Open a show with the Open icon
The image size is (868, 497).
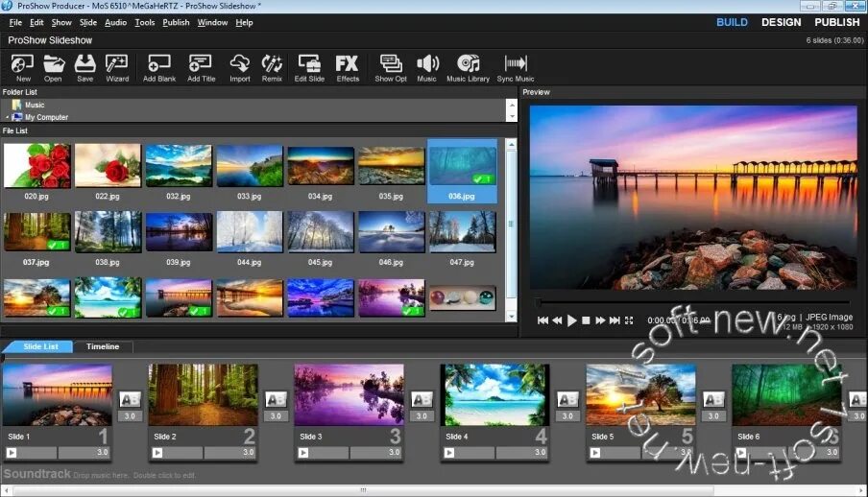(x=53, y=68)
